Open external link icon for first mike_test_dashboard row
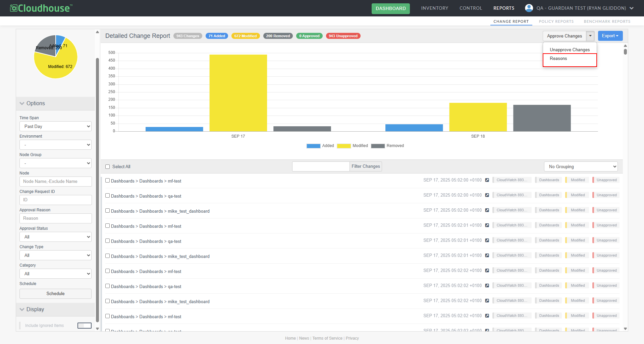This screenshot has height=344, width=644. (487, 210)
